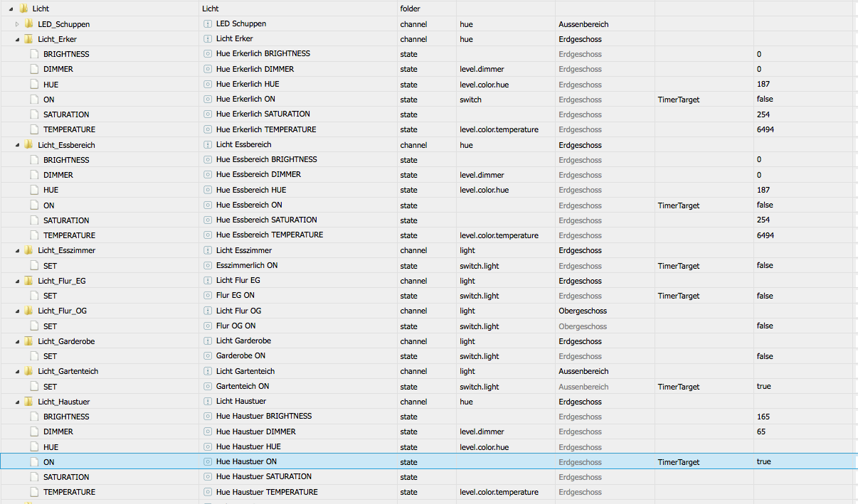
Task: Click the state icon beside Flur EG ON
Action: tap(208, 296)
